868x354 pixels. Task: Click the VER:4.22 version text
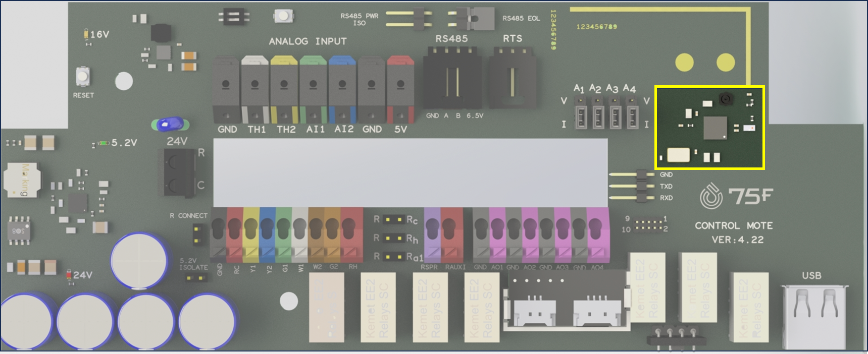(738, 240)
